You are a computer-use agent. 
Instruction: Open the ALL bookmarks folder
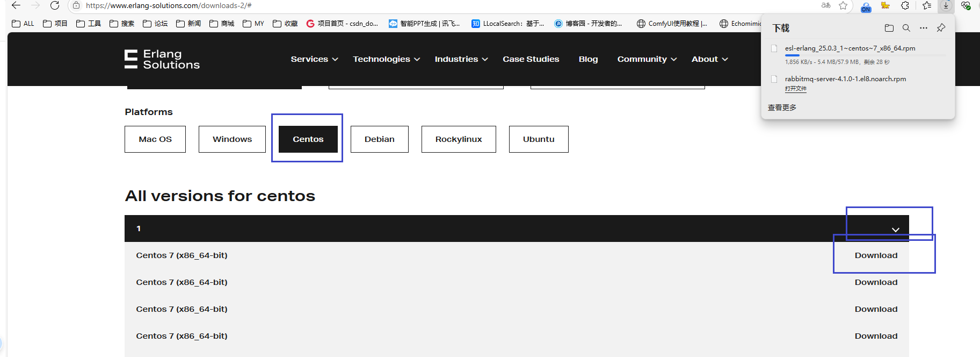pos(23,24)
